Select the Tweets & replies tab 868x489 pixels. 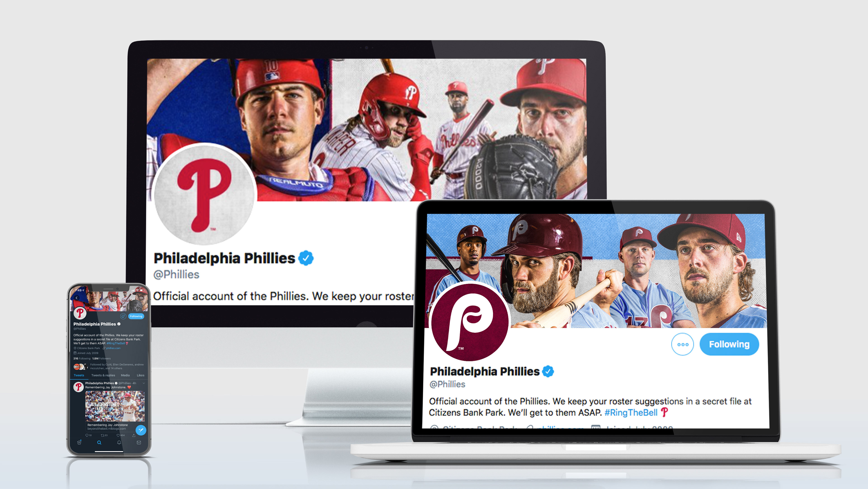tap(103, 375)
